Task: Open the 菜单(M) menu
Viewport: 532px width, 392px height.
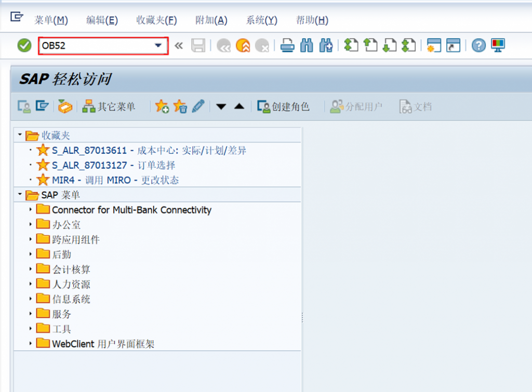Action: pos(51,20)
